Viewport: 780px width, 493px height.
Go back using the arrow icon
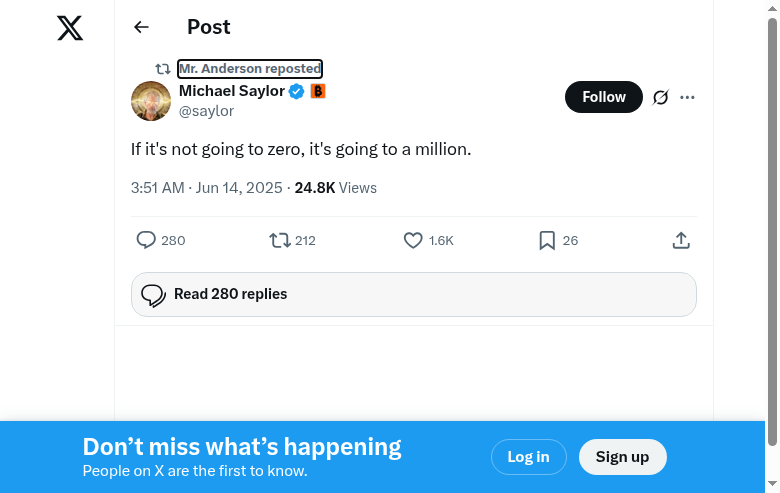(x=141, y=28)
